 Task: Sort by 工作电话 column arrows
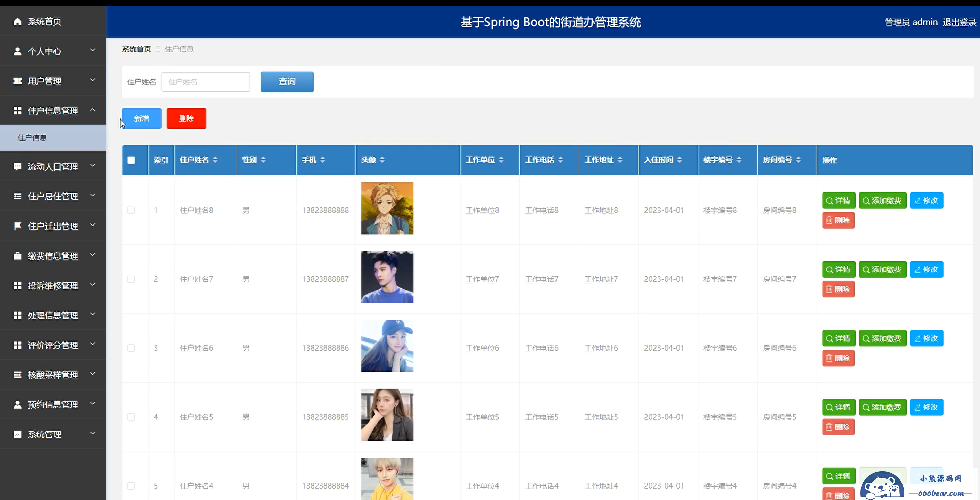tap(560, 160)
